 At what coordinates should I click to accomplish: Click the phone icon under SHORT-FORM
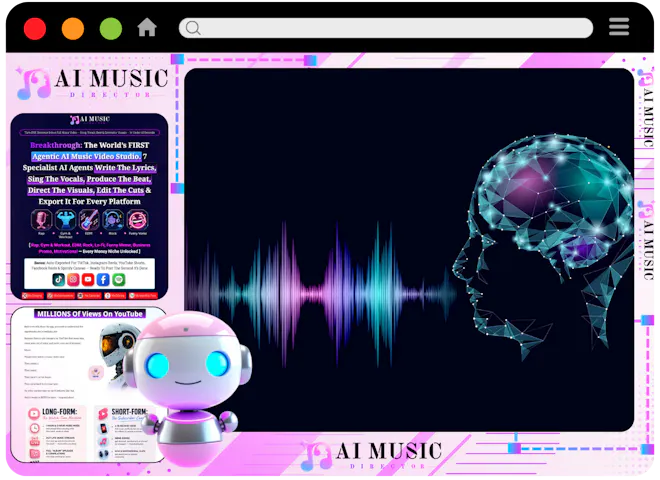[x=103, y=429]
